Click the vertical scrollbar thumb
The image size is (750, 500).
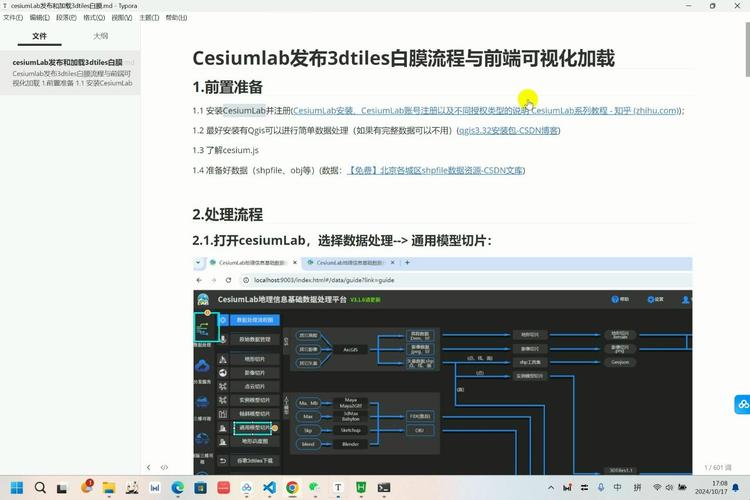pyautogui.click(x=747, y=49)
